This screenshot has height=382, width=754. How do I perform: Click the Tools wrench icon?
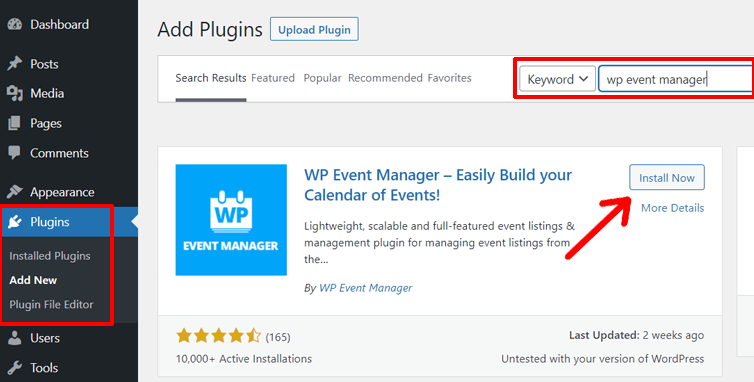coord(14,368)
